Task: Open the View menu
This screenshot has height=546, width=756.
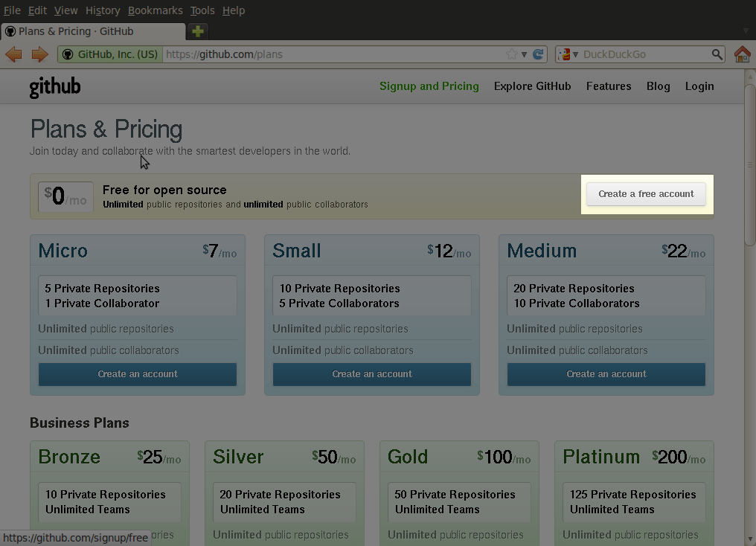Action: point(65,10)
